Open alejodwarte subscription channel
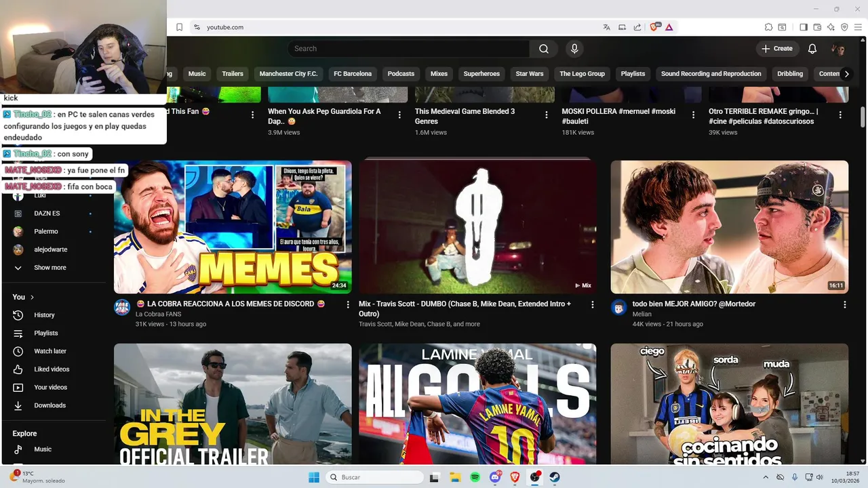This screenshot has width=868, height=488. tap(53, 249)
